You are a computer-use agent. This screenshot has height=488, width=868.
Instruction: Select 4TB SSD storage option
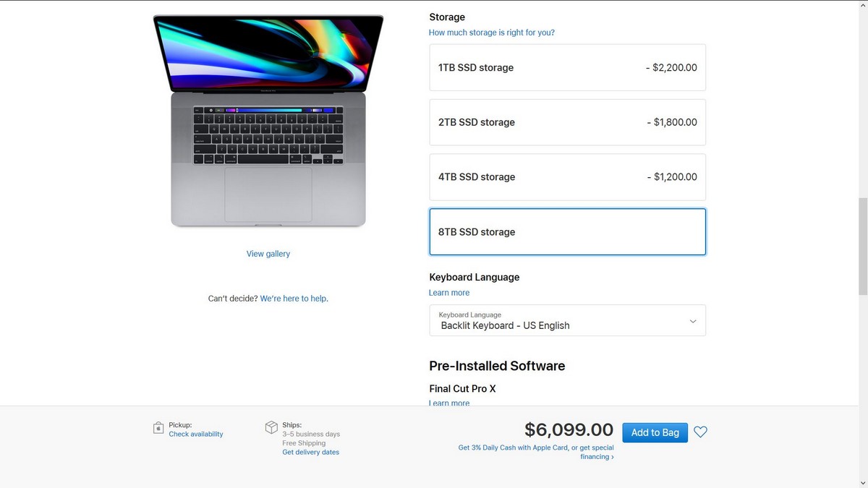567,177
